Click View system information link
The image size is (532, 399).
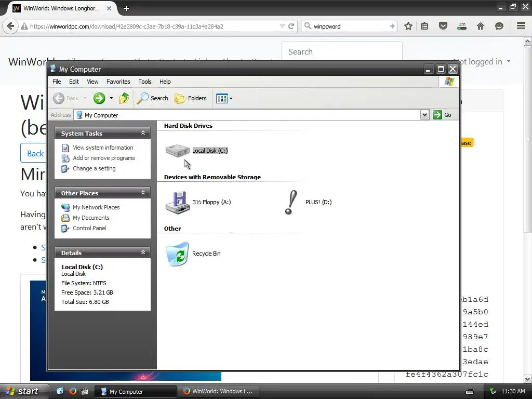103,148
